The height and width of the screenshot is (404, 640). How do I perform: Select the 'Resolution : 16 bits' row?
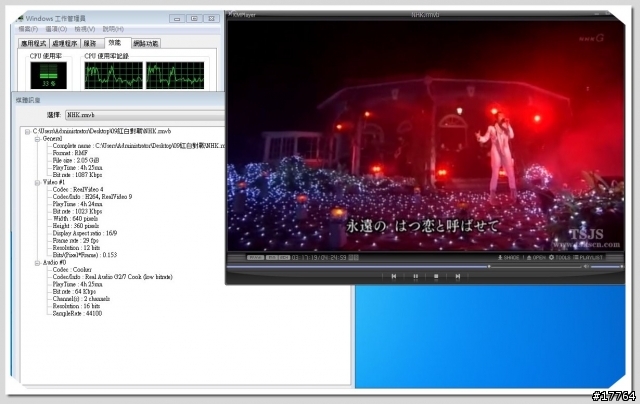click(76, 306)
